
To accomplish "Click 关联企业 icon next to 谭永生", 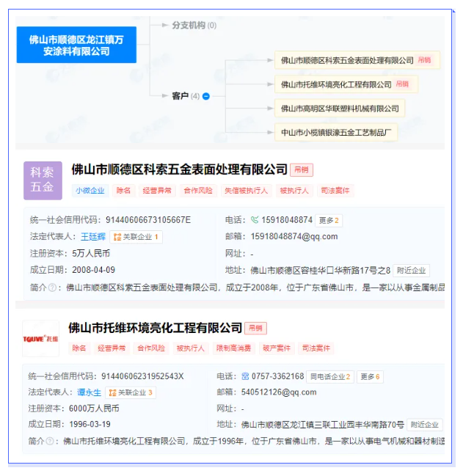I will coord(111,392).
